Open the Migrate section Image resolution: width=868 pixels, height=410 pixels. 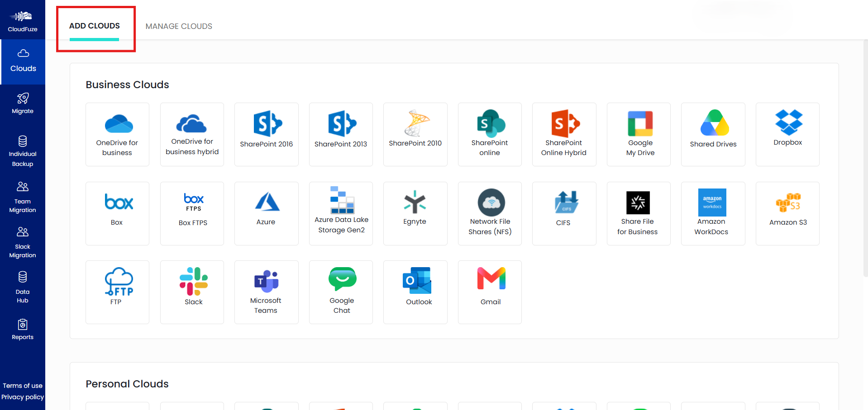tap(23, 104)
